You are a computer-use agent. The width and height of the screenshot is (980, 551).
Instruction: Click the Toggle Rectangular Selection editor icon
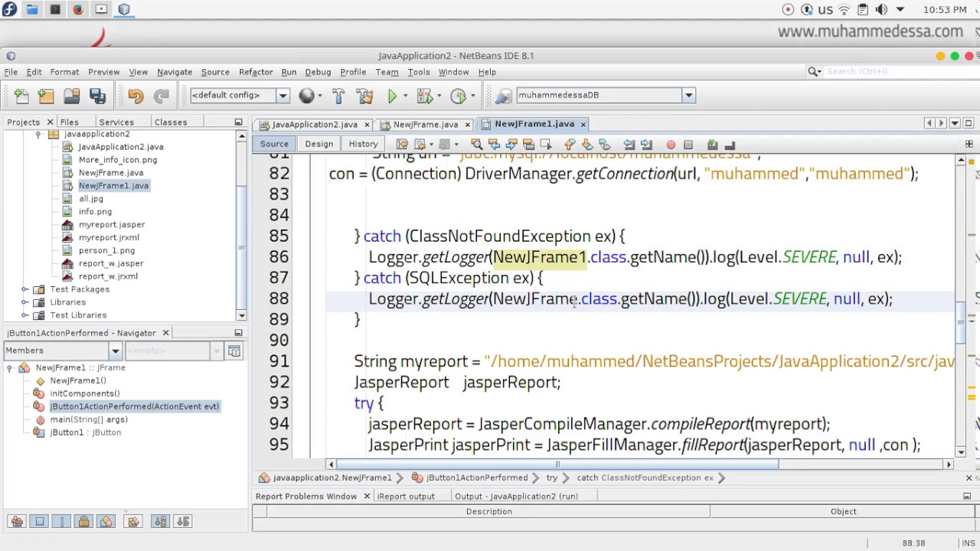coord(546,144)
